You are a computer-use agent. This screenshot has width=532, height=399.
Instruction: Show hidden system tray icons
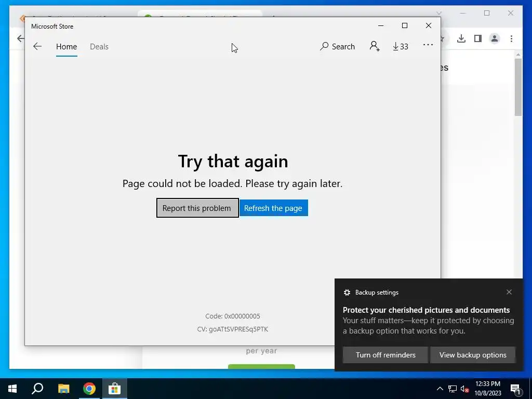(x=440, y=389)
